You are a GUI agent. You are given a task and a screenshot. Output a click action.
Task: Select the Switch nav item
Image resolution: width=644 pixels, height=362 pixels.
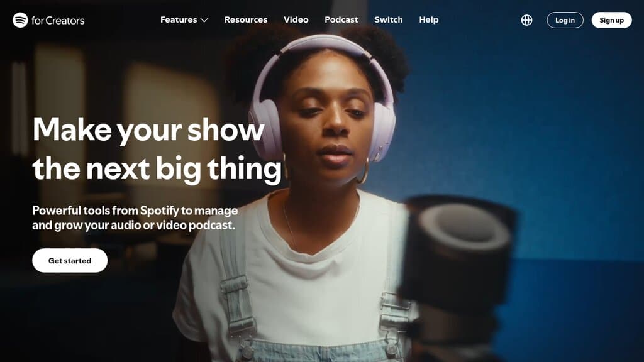[388, 19]
